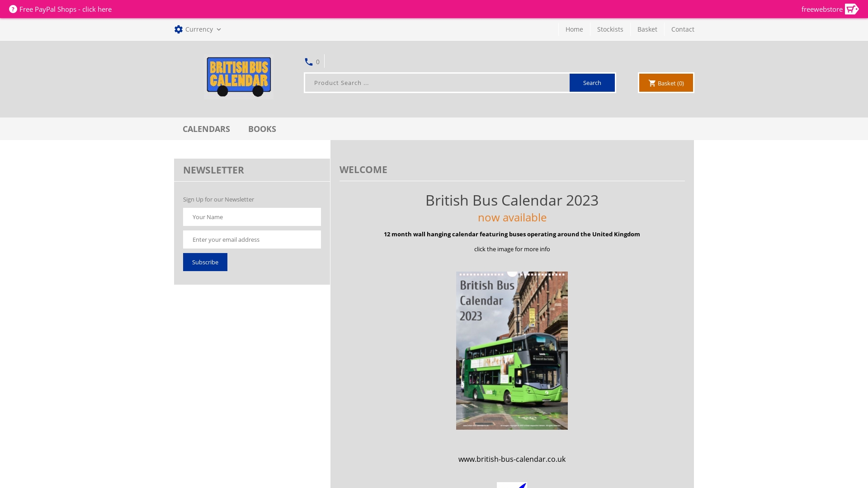
Task: Click the phone icon beside the search bar
Action: point(308,62)
